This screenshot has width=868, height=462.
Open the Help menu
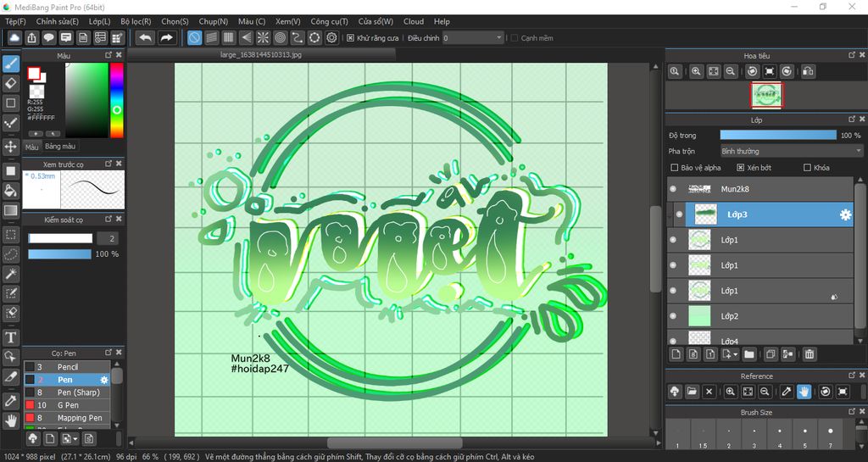442,21
